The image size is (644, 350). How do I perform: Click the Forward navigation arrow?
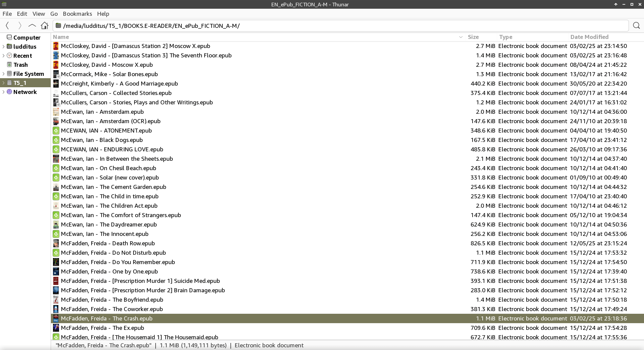20,26
